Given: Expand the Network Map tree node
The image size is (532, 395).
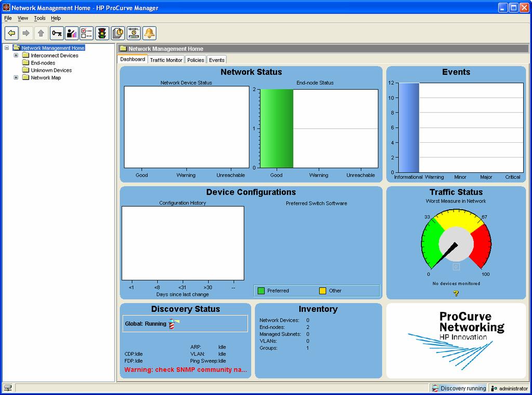Looking at the screenshot, I should [16, 78].
